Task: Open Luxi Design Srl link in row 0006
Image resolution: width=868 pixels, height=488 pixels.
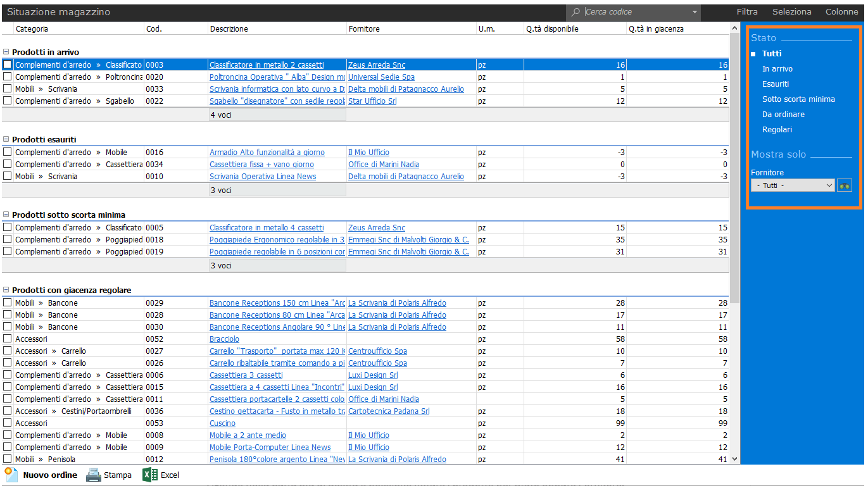Action: (373, 375)
